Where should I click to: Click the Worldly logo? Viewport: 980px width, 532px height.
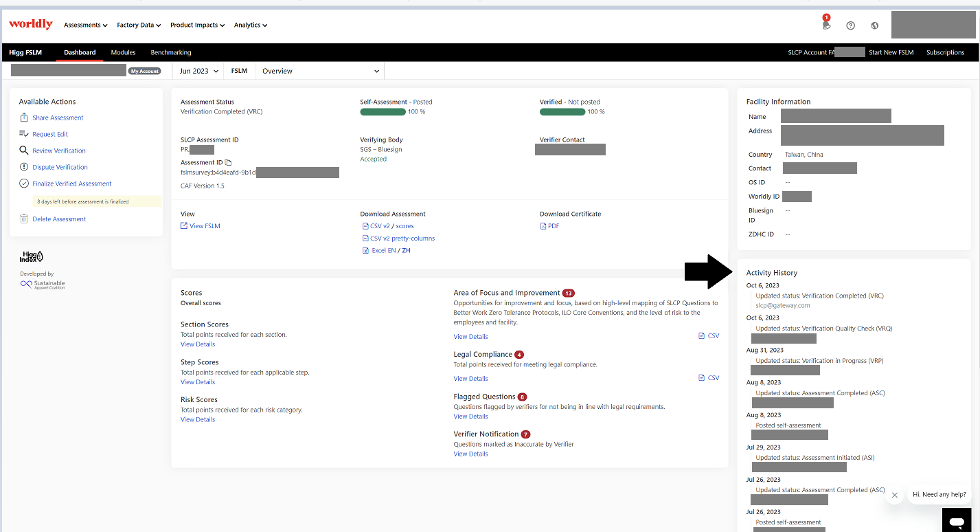click(31, 24)
